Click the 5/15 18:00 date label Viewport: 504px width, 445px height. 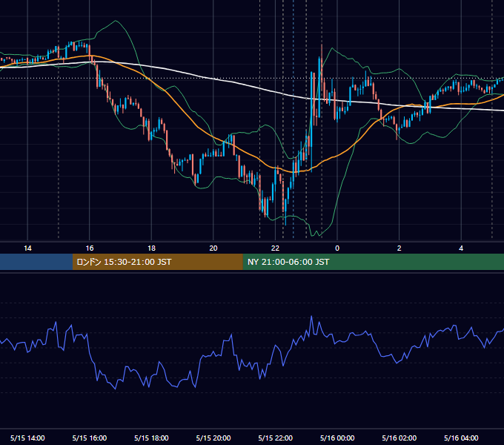point(151,438)
